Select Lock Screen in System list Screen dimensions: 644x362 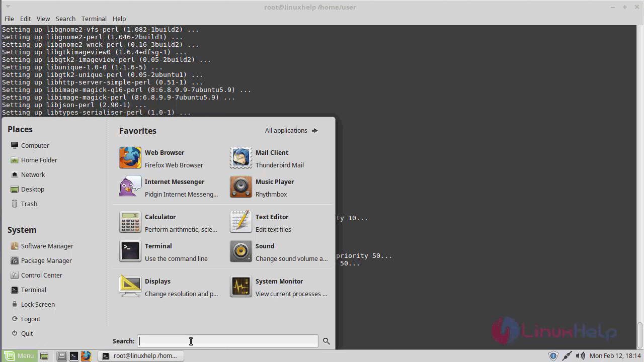point(32,304)
